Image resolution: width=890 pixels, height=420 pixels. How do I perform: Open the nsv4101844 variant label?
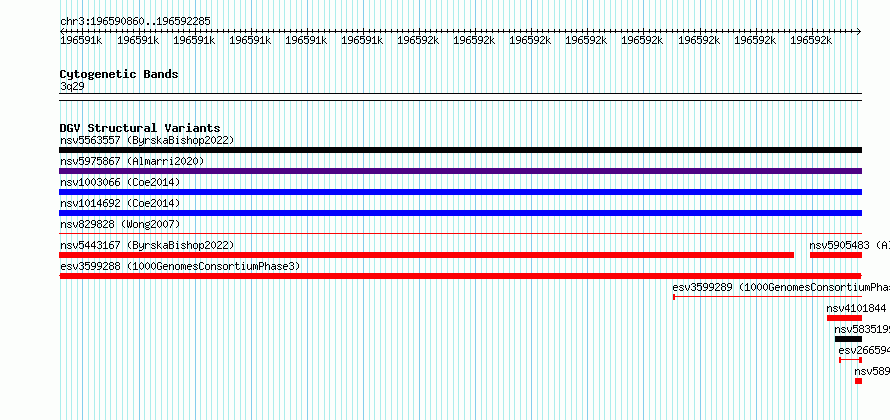coord(856,308)
